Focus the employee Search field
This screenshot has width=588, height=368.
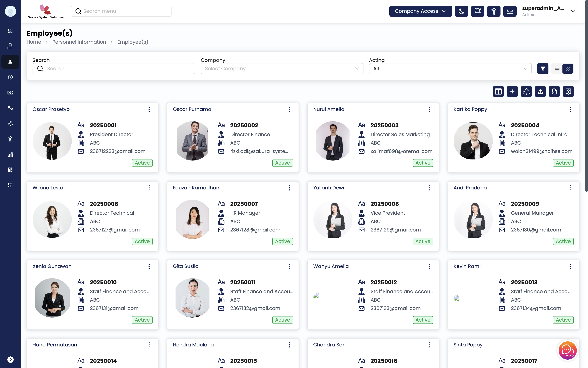[114, 69]
